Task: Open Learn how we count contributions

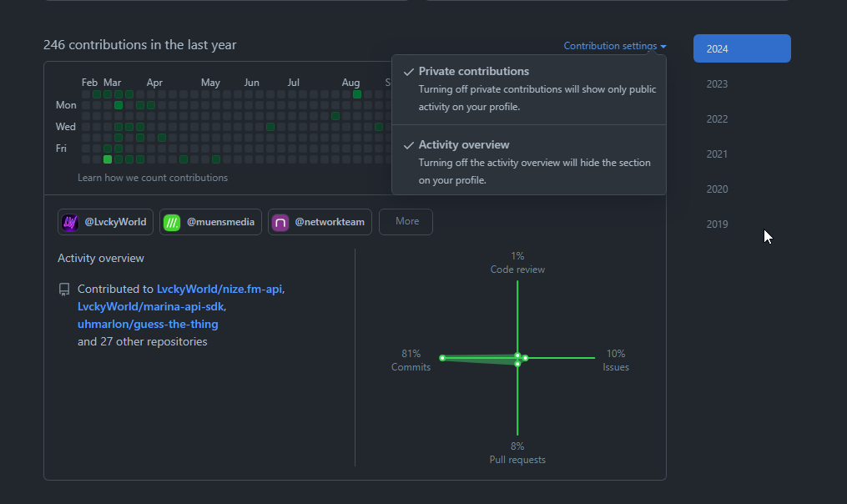Action: click(152, 178)
